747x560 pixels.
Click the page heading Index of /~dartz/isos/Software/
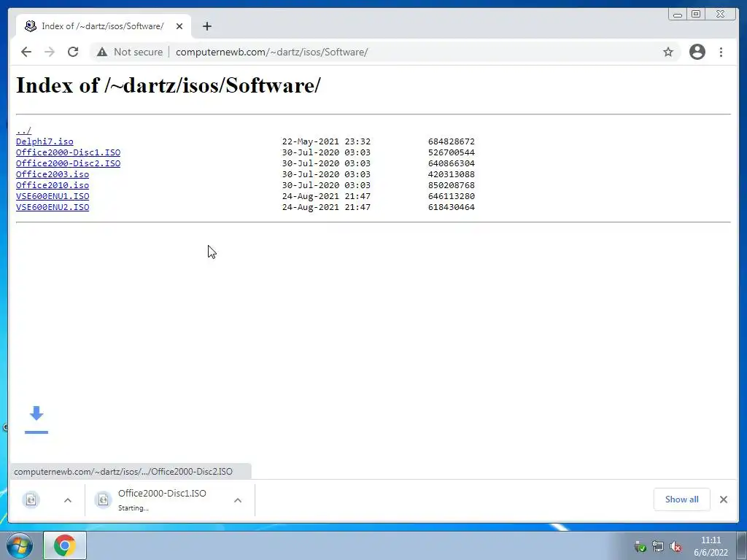pos(169,86)
